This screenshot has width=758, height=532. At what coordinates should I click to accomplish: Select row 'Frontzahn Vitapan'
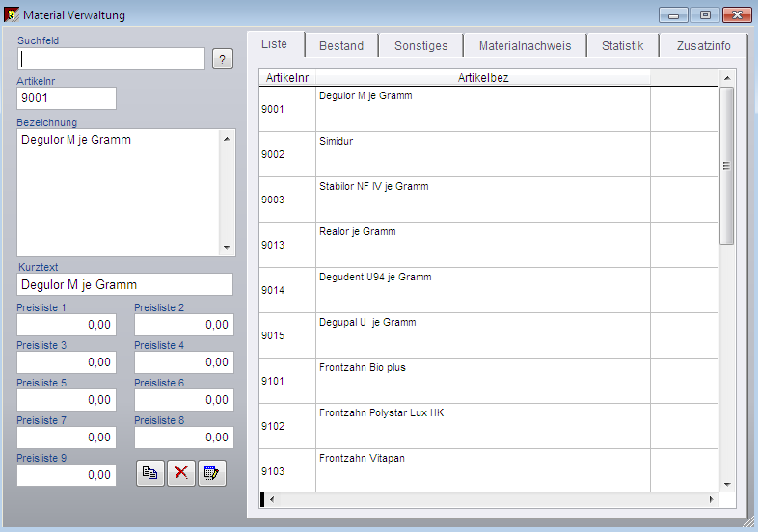(489, 470)
